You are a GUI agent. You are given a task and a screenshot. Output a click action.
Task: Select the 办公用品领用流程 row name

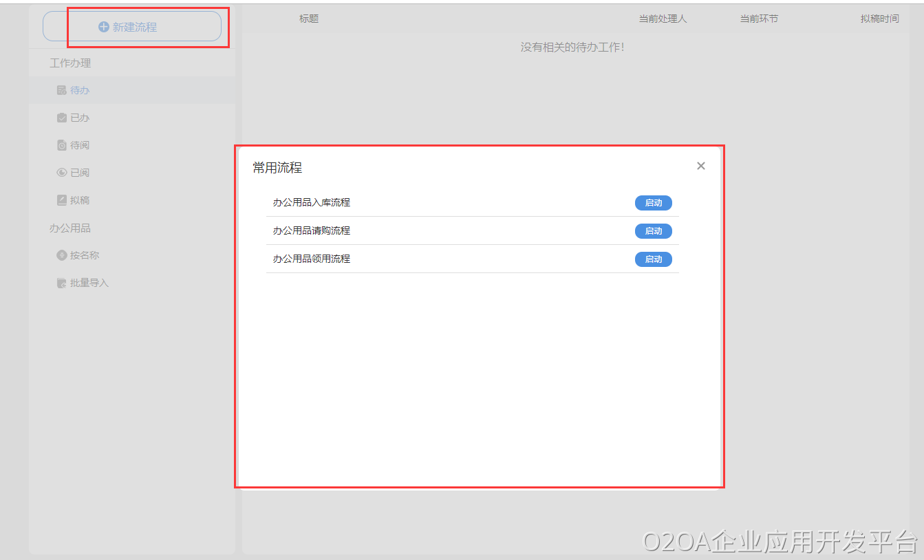[312, 259]
